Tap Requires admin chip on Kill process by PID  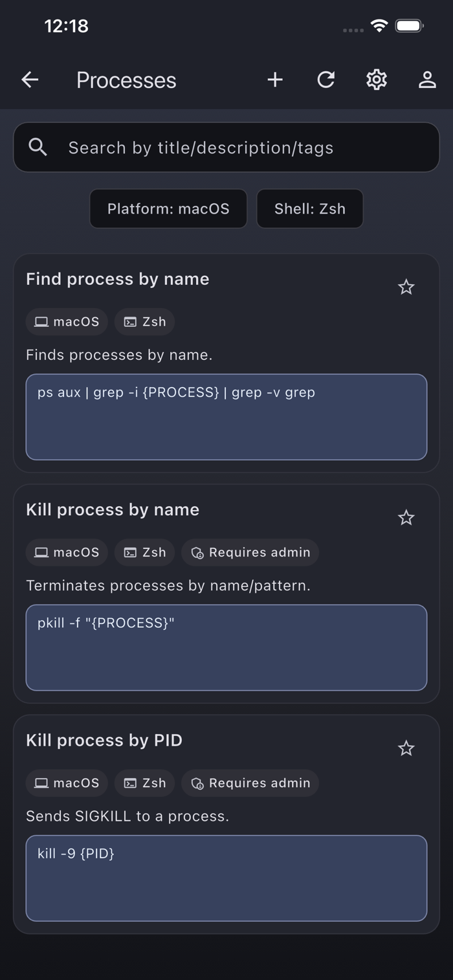(x=250, y=783)
